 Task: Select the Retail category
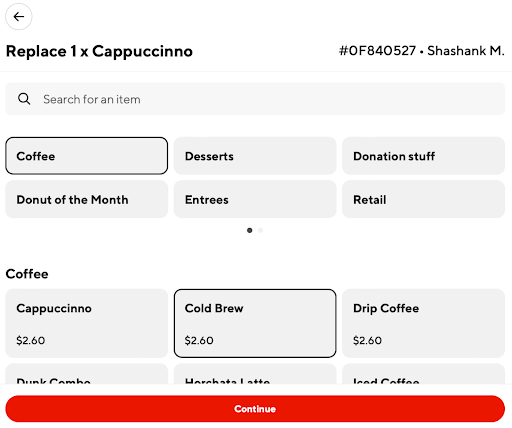[x=423, y=199]
